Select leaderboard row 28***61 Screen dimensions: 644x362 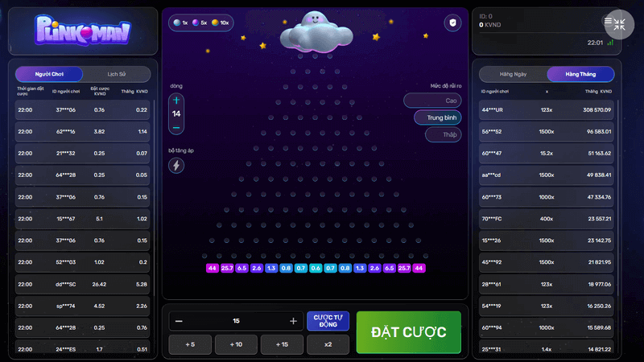[x=547, y=284]
